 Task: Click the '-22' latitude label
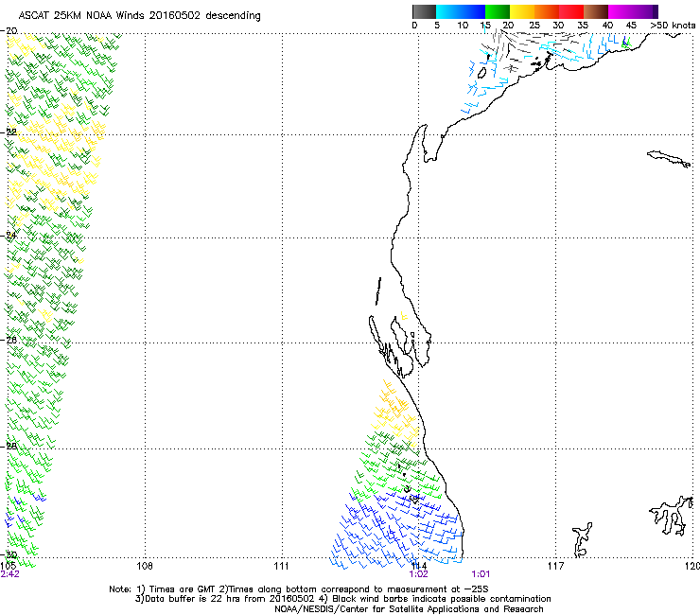tap(9, 132)
